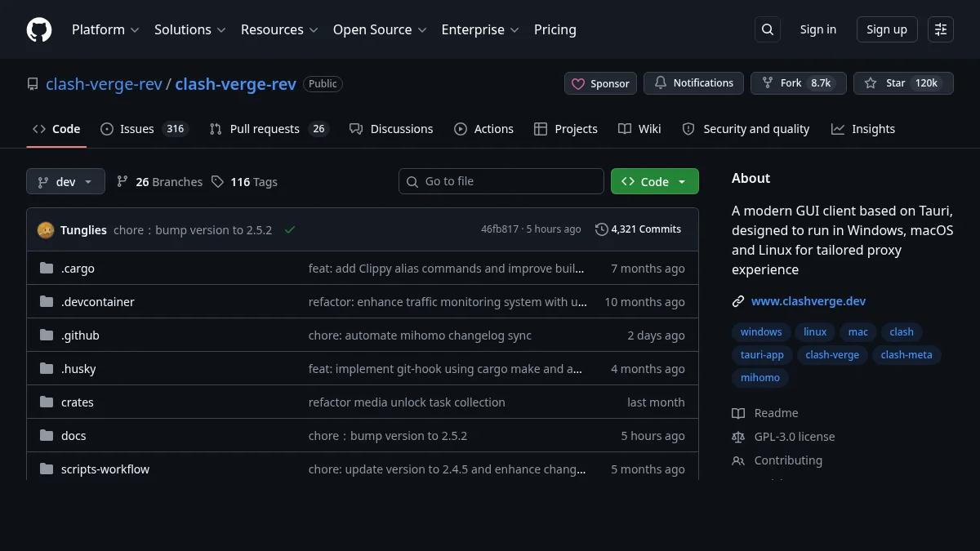Viewport: 980px width, 551px height.
Task: Select the clash topic tag
Action: pyautogui.click(x=902, y=332)
